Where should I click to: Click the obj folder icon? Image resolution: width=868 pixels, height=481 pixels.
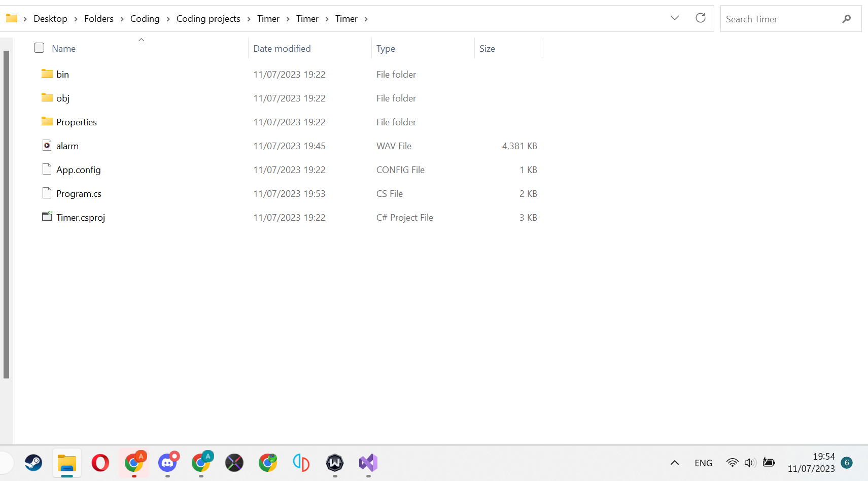[x=47, y=97]
